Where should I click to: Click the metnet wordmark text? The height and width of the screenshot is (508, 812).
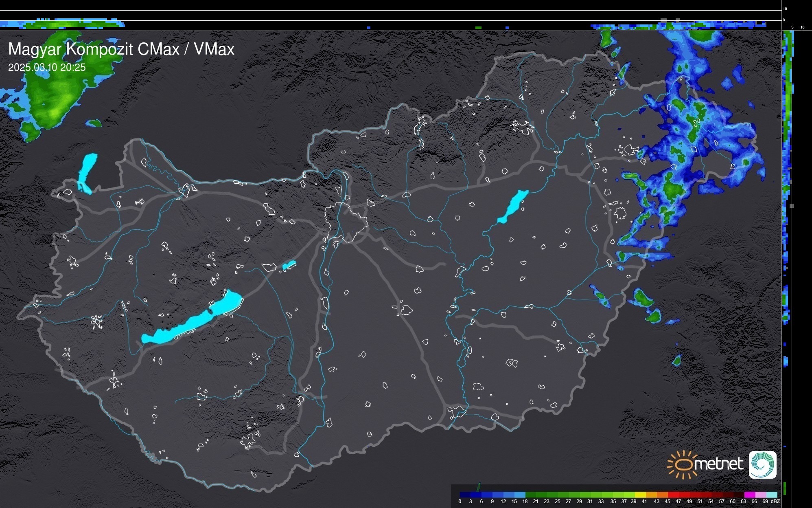tap(720, 464)
